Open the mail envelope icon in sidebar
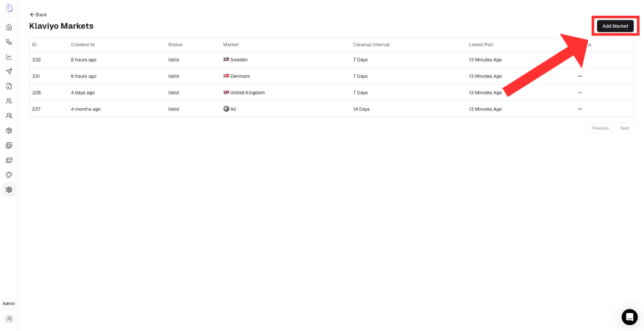Viewport: 644px width, 331px height. tap(9, 160)
